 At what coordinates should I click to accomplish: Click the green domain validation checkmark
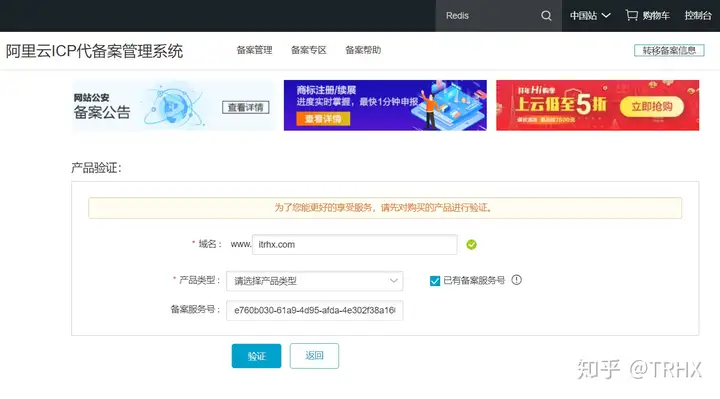pyautogui.click(x=472, y=245)
